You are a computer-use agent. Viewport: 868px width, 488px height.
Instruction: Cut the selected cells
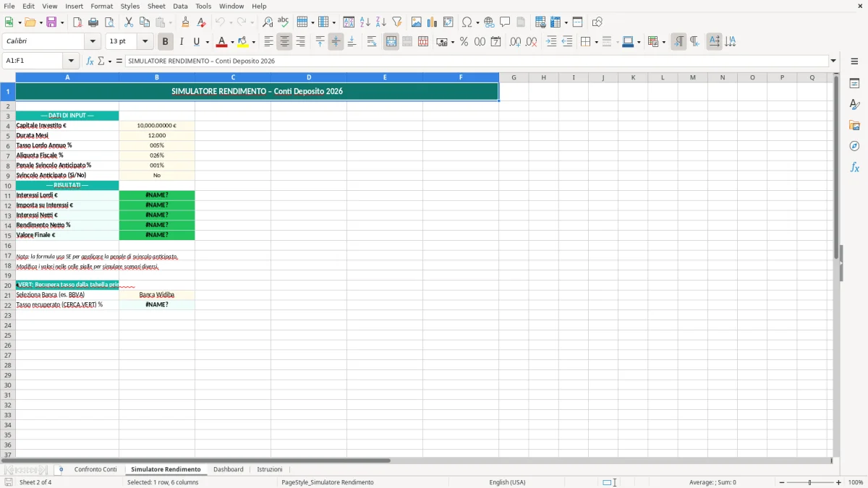coord(129,22)
